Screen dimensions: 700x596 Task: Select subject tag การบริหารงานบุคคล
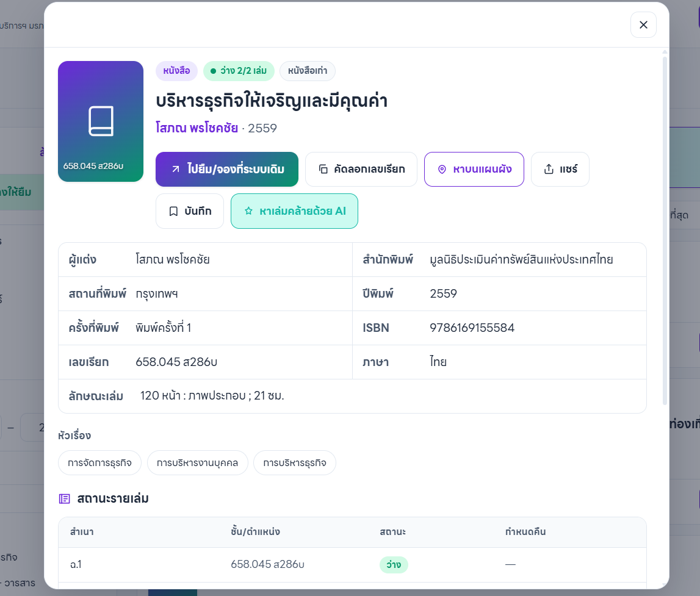click(x=197, y=462)
